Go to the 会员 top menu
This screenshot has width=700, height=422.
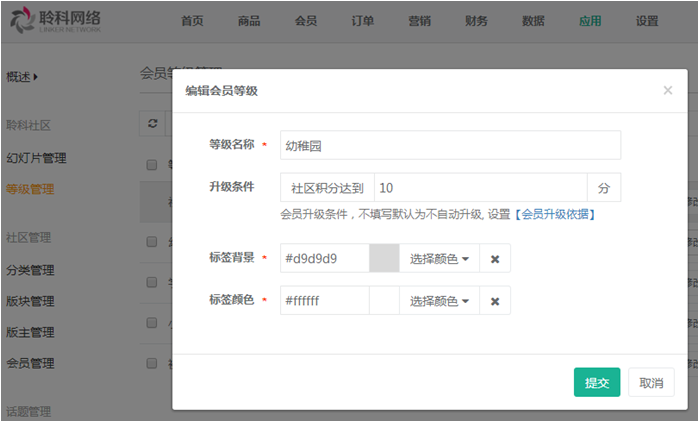[306, 21]
